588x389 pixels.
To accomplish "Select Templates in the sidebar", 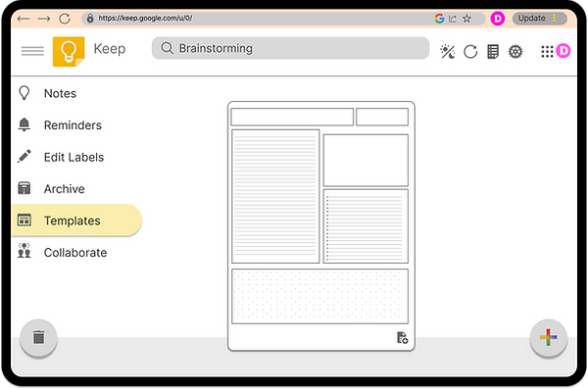I will click(76, 220).
